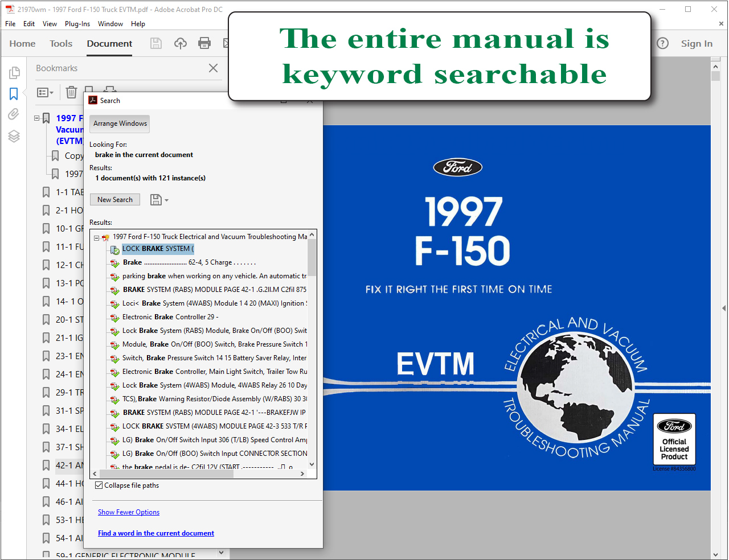Click bookmark icon for 44-1 entry
This screenshot has height=560, width=729.
click(x=46, y=484)
